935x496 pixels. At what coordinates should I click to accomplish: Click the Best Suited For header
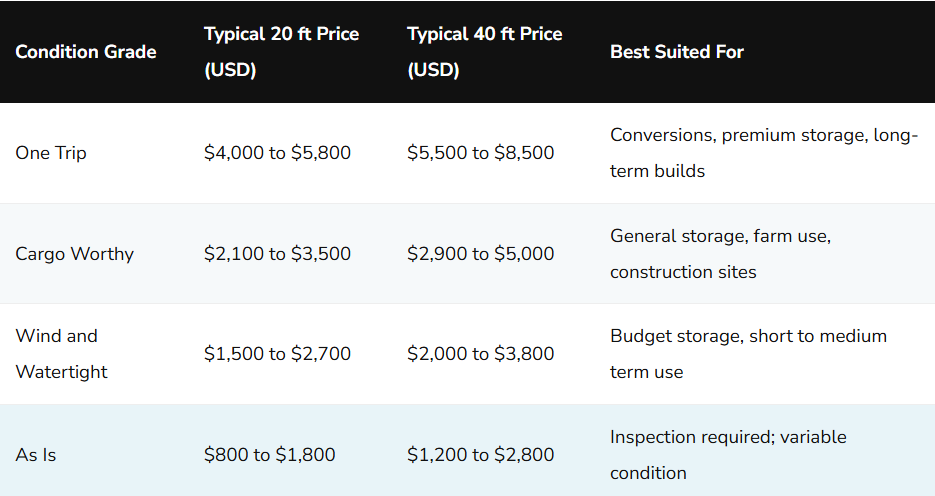[x=676, y=52]
